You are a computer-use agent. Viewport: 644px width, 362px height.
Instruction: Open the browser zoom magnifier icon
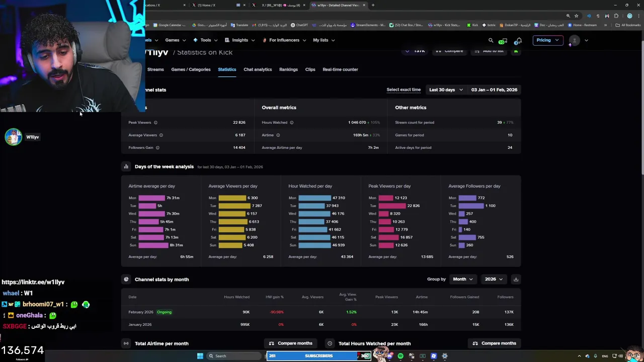tap(568, 16)
